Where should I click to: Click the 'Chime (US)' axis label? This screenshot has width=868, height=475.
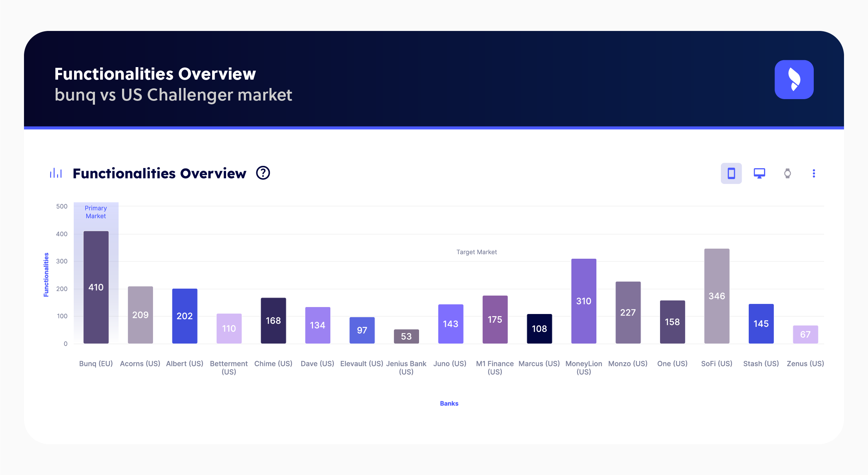pyautogui.click(x=273, y=364)
